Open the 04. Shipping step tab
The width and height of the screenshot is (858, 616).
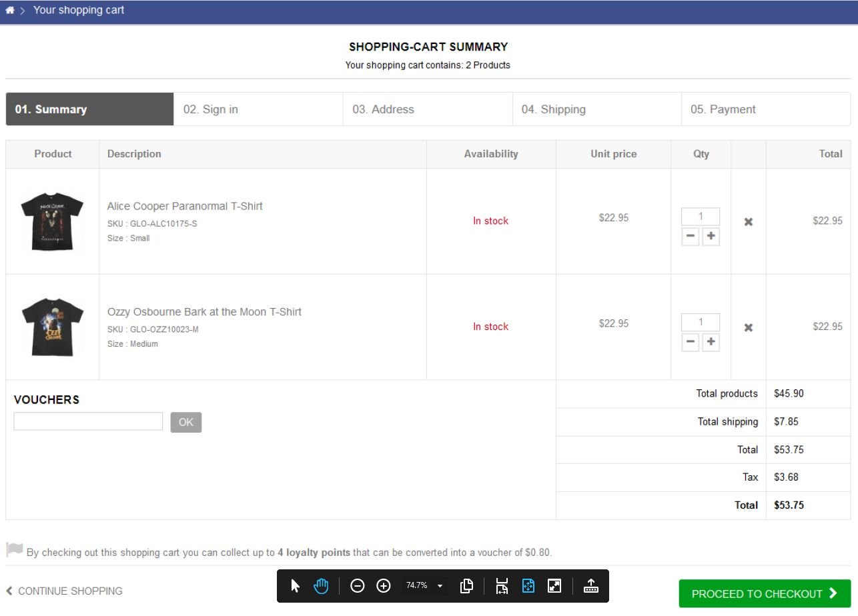point(597,109)
